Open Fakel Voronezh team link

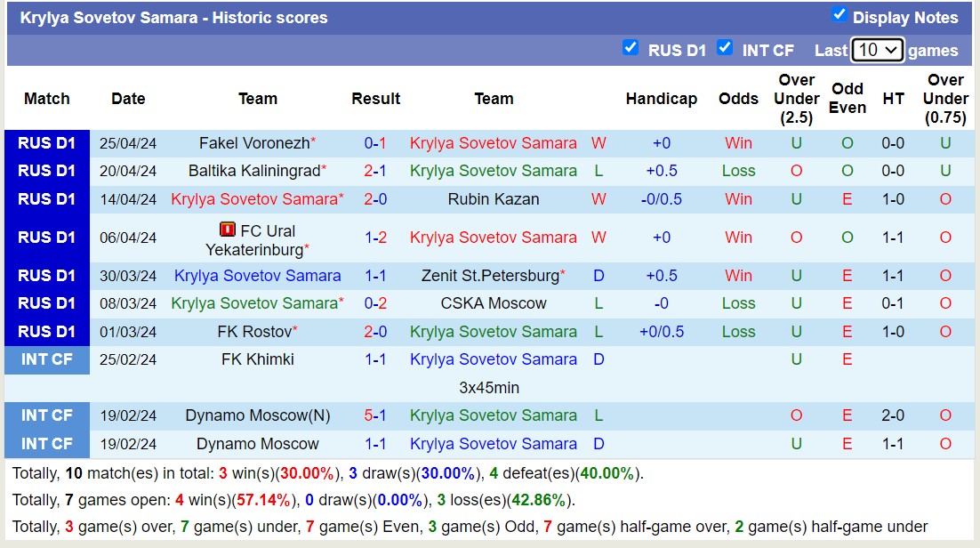coord(254,143)
